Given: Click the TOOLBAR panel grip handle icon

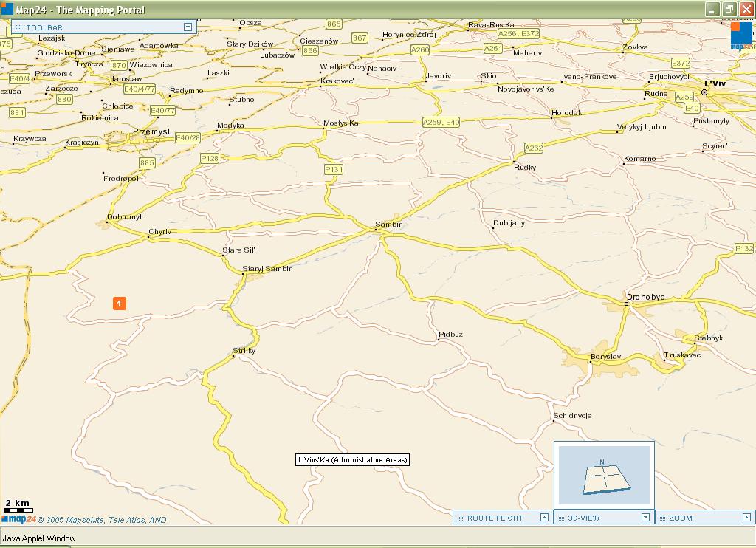Looking at the screenshot, I should point(18,27).
